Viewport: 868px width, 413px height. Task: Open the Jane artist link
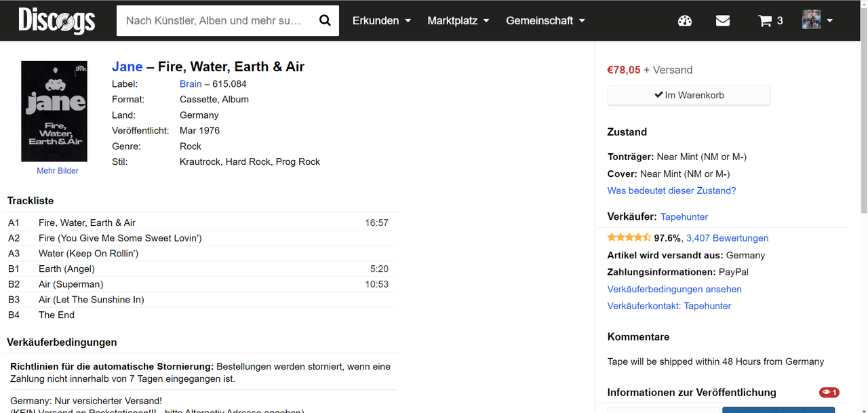point(127,66)
